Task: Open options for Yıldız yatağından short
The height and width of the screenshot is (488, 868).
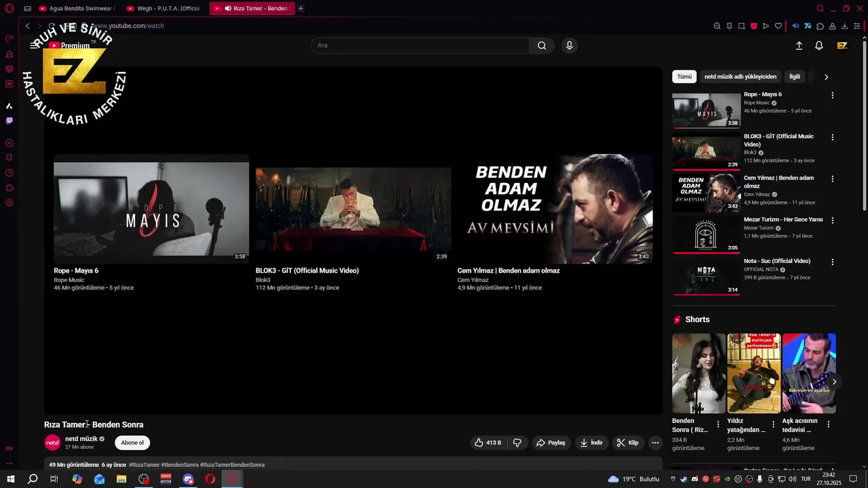Action: (773, 424)
